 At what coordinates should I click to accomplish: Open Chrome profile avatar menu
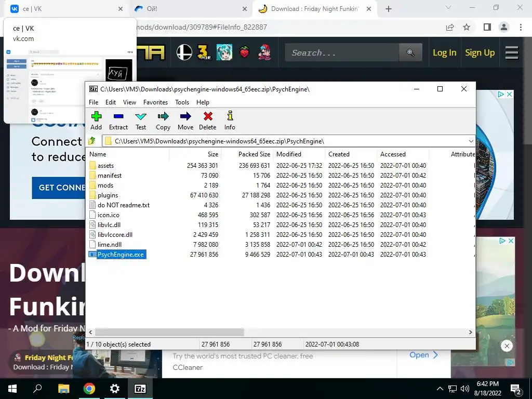click(504, 27)
